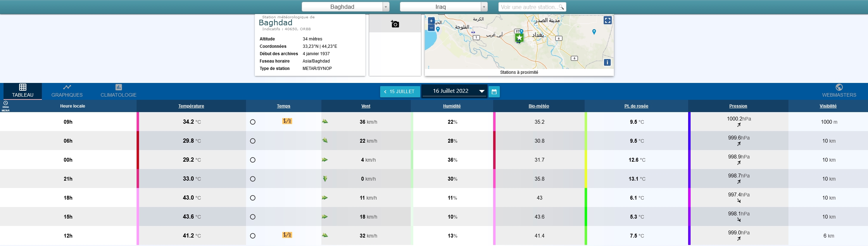Open the Climatologie tab
The width and height of the screenshot is (868, 246).
tap(118, 91)
